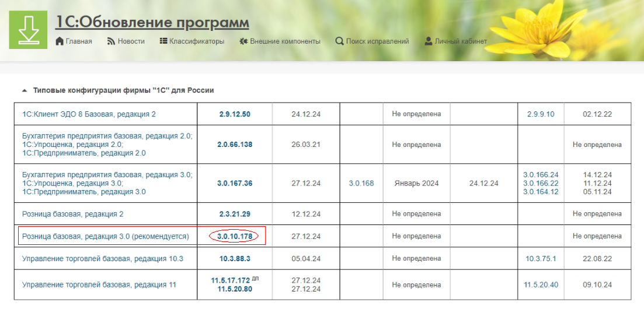Click version 10.3.88.3 link
The height and width of the screenshot is (316, 644).
click(x=235, y=259)
